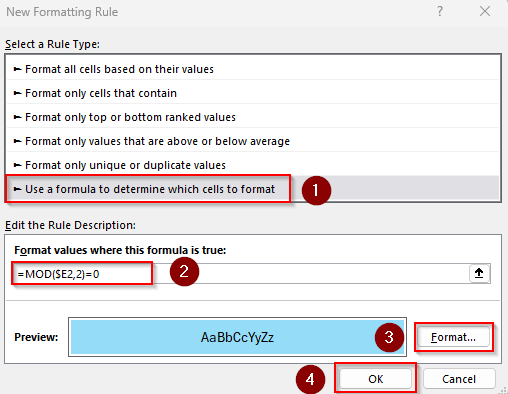Collapse dialog using the range selector arrow icon

479,274
